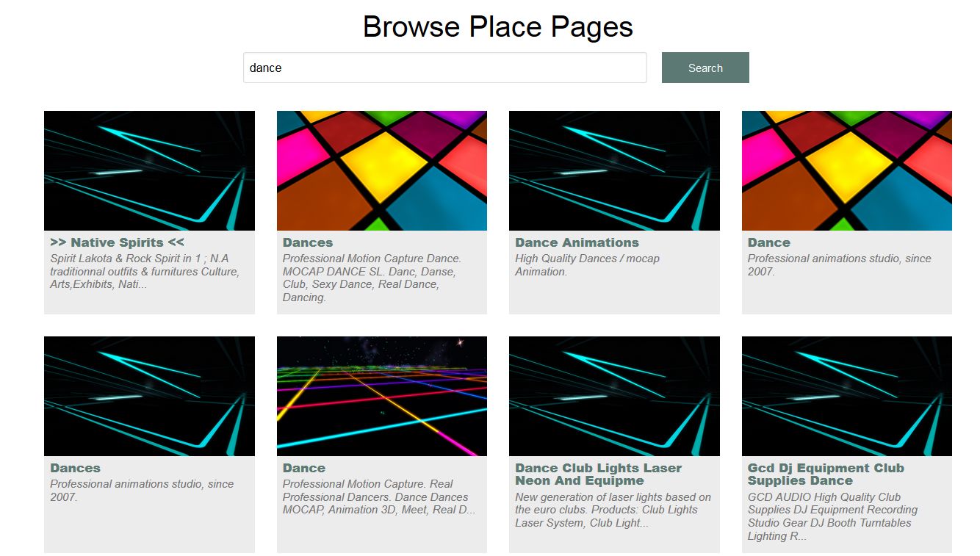Click the rainbow laser grid thumbnail

coord(381,396)
